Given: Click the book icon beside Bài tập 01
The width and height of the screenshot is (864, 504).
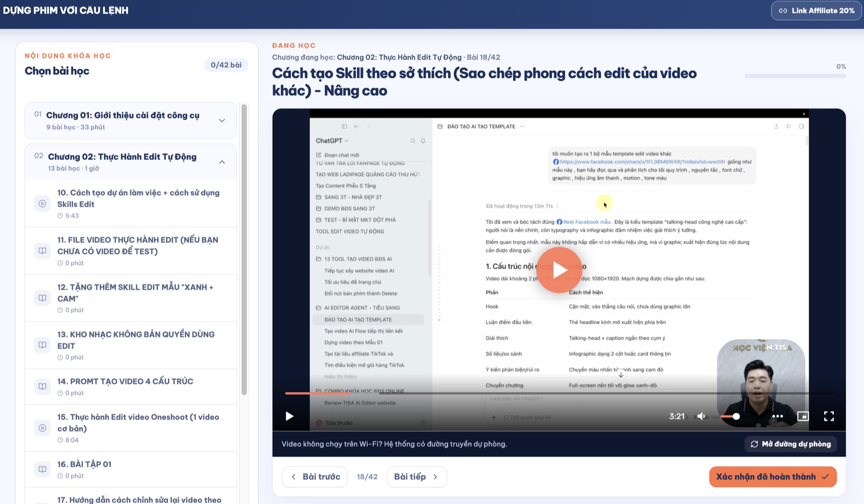Looking at the screenshot, I should (x=42, y=469).
